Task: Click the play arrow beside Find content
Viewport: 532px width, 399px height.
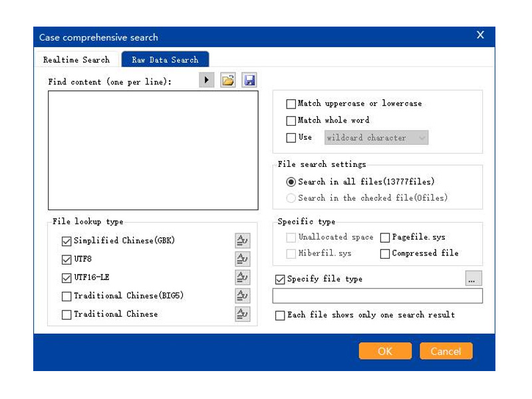Action: (x=206, y=80)
